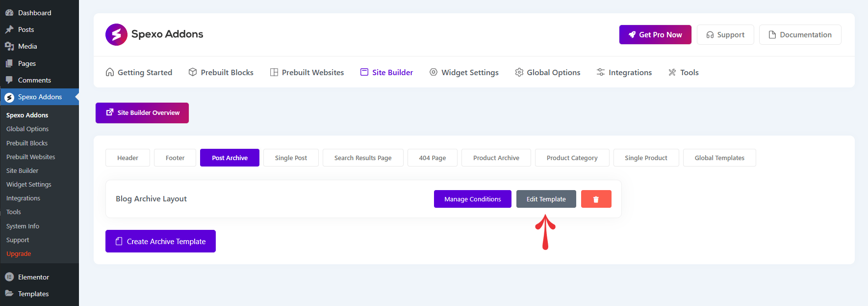Viewport: 868px width, 306px height.
Task: Open the Support button in header
Action: pyautogui.click(x=725, y=34)
